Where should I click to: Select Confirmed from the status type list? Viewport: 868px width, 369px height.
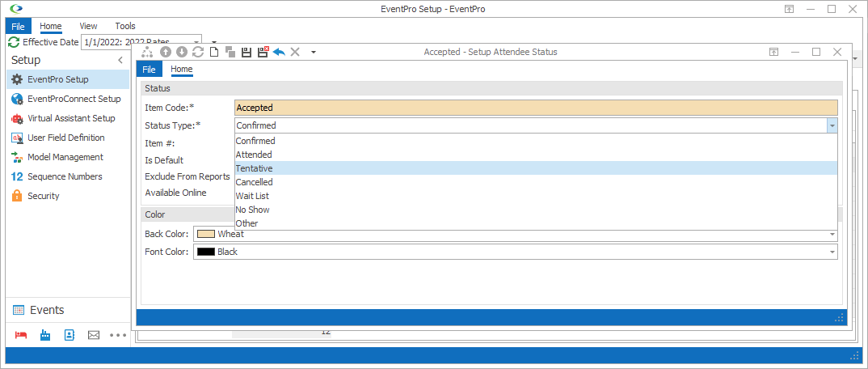[x=536, y=141]
